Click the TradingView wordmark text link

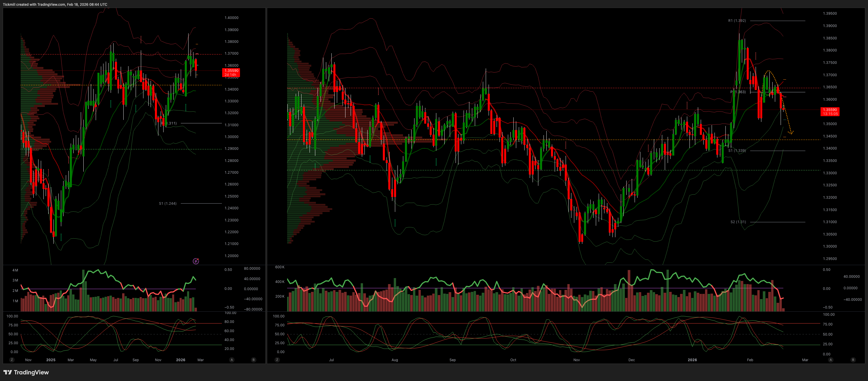[31, 372]
